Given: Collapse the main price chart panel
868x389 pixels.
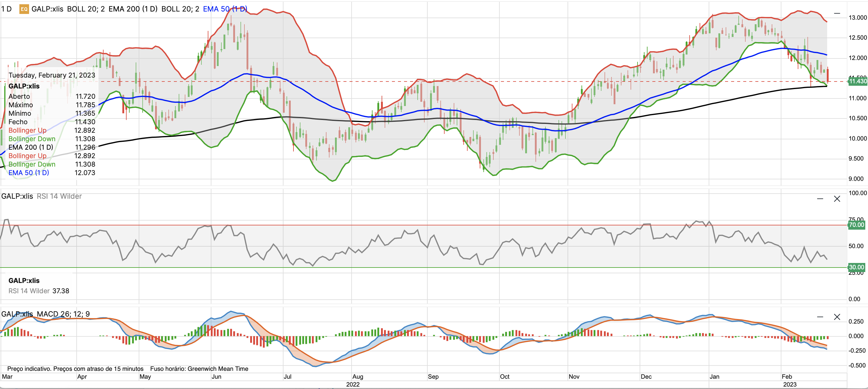Looking at the screenshot, I should (837, 14).
